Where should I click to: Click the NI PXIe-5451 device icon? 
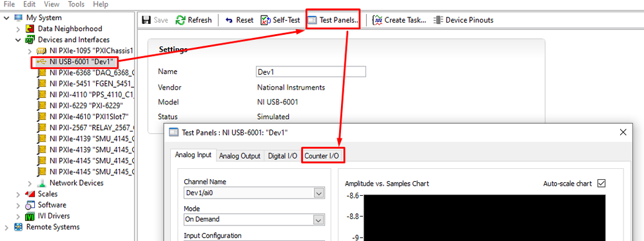point(41,84)
